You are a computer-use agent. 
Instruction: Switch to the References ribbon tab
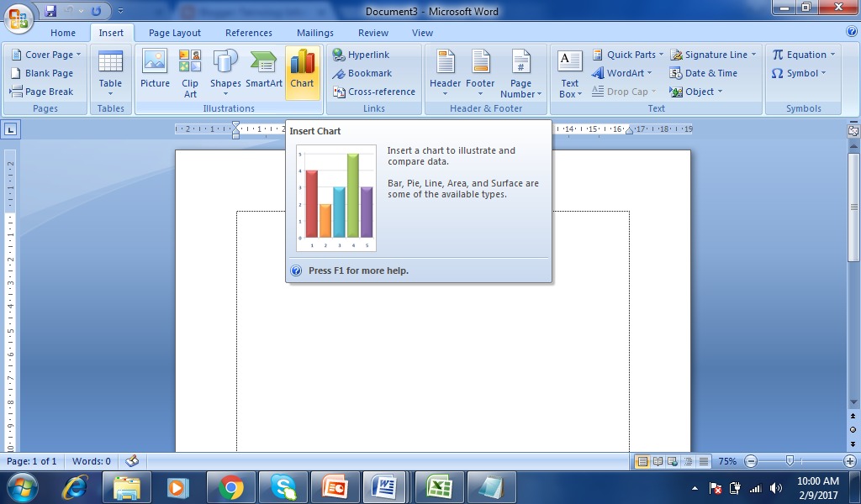[x=248, y=33]
